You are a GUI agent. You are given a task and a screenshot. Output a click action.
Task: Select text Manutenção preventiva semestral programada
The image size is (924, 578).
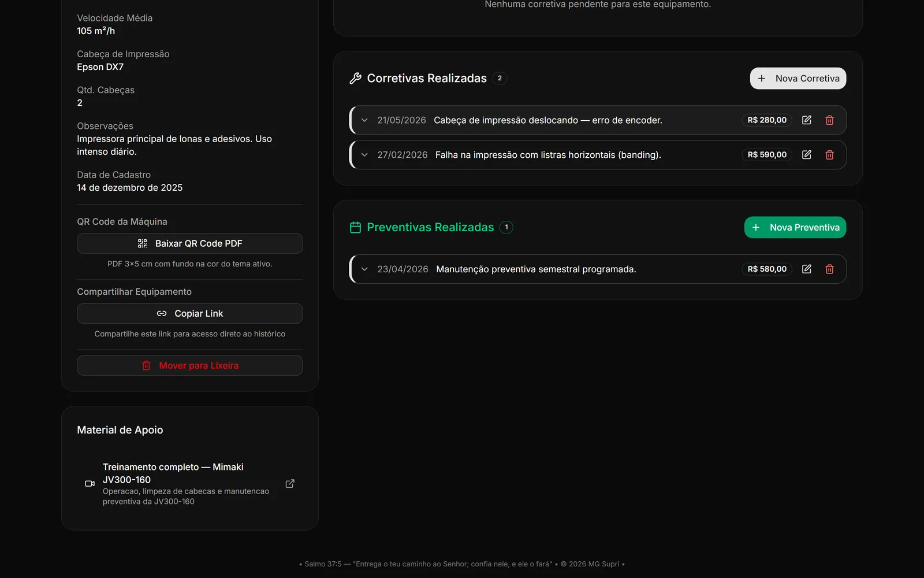coord(536,269)
